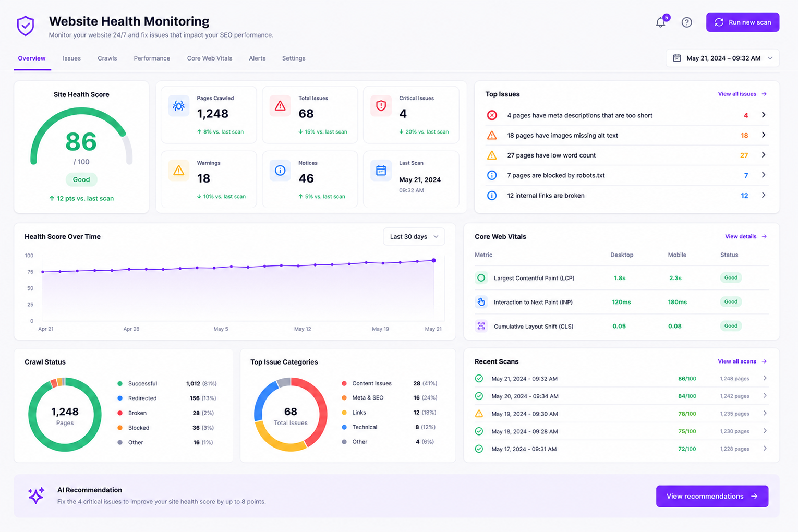Click the Warnings yellow triangle icon
798x532 pixels.
(x=178, y=171)
